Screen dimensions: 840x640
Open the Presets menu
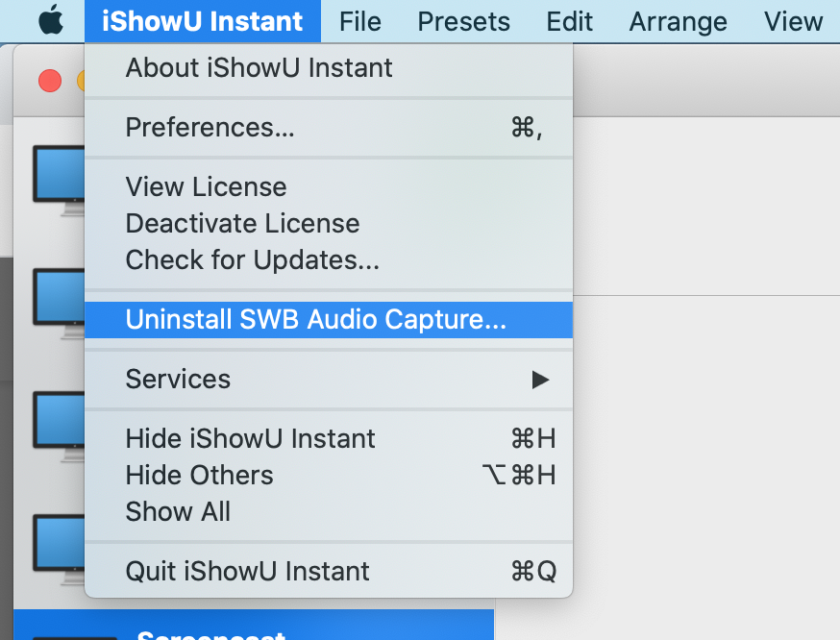[463, 20]
